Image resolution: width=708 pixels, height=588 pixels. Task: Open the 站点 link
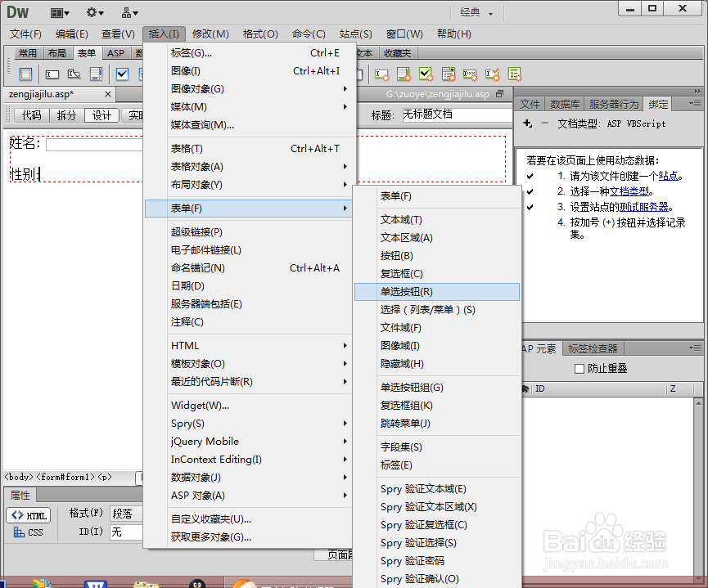[x=668, y=176]
